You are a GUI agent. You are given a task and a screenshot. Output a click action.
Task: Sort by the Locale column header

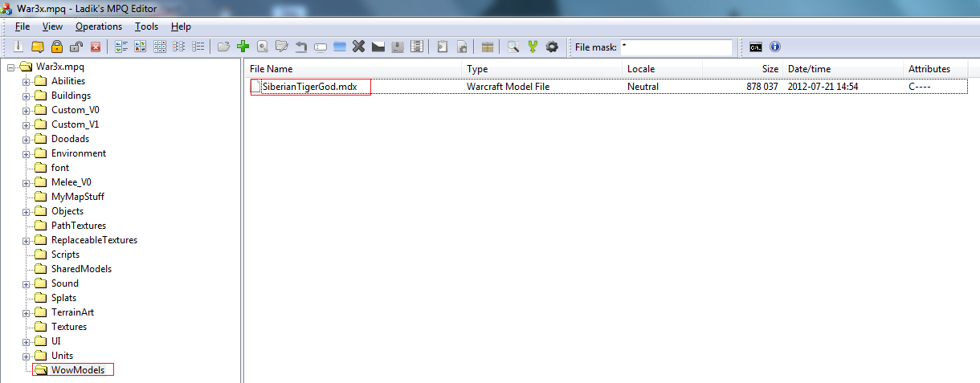pyautogui.click(x=663, y=69)
